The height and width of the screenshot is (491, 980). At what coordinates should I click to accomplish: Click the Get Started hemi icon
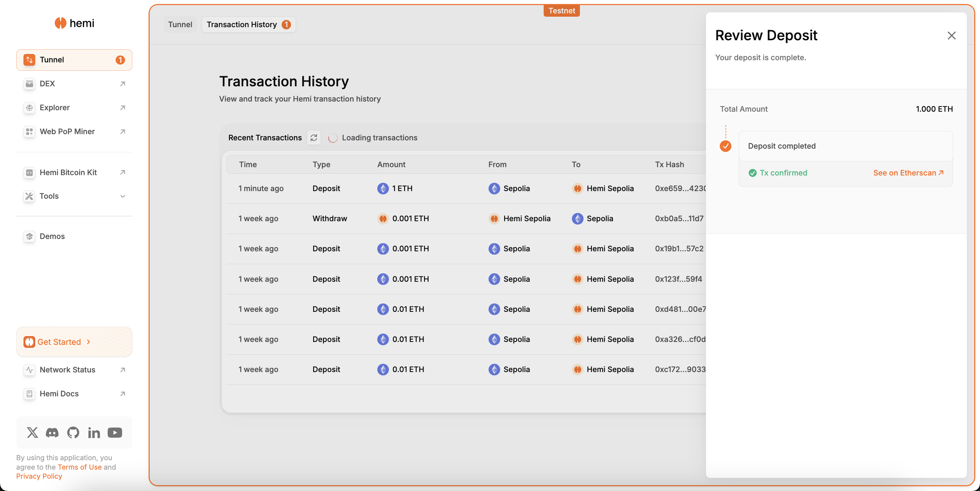point(29,342)
